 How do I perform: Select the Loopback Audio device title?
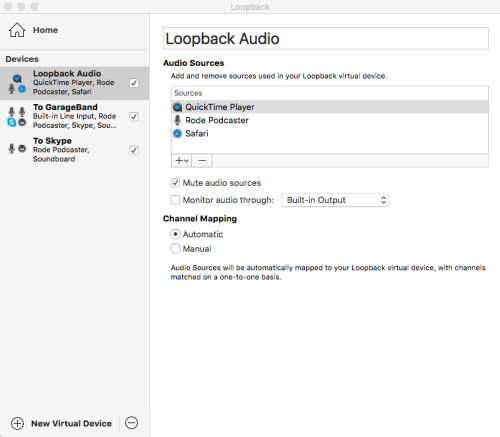[67, 73]
